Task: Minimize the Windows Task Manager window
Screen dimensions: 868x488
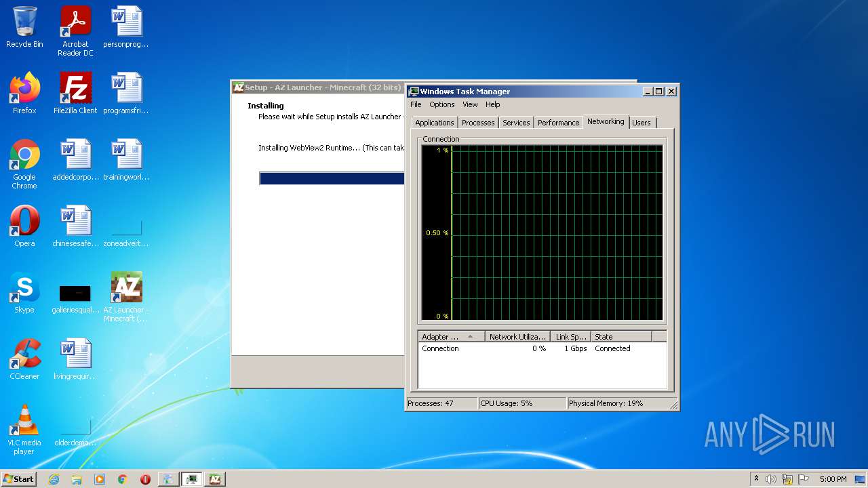Action: click(648, 91)
